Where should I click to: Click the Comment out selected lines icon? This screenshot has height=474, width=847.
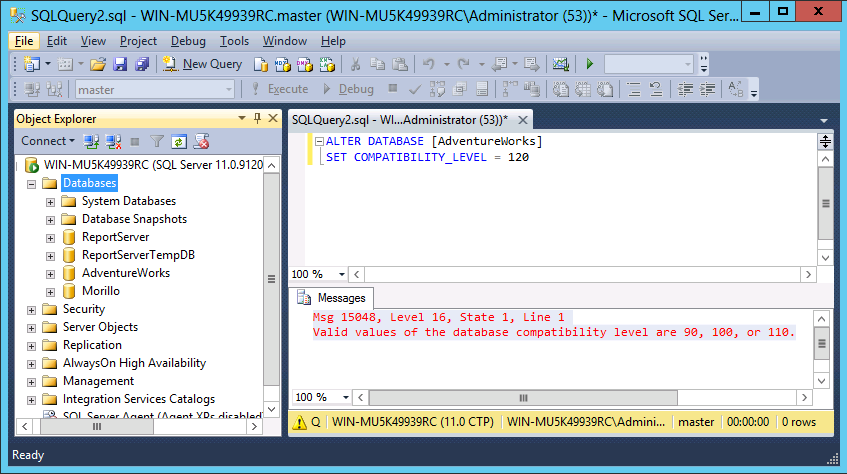click(x=634, y=89)
